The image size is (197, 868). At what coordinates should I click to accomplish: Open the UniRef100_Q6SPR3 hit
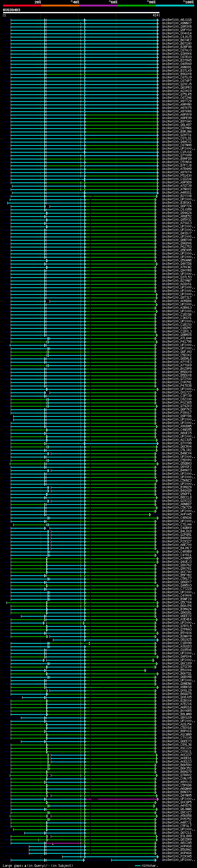tap(177, 88)
